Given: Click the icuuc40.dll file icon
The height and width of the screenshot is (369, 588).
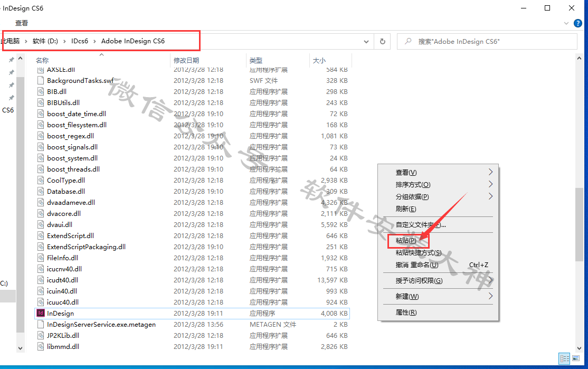Looking at the screenshot, I should coord(41,302).
